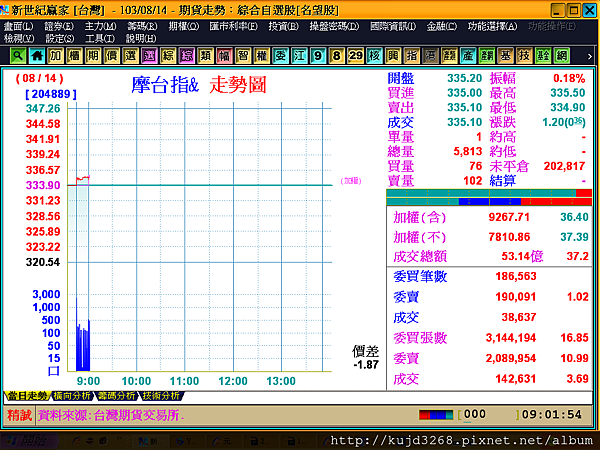
Task: Open the 技 (technical) toolbar icon
Action: (x=524, y=56)
